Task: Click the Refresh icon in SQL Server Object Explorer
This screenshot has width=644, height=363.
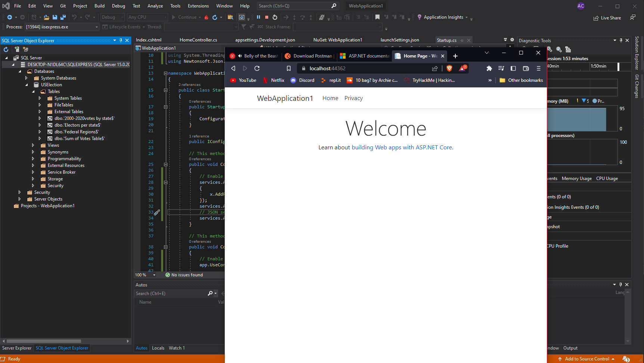Action: [x=6, y=49]
